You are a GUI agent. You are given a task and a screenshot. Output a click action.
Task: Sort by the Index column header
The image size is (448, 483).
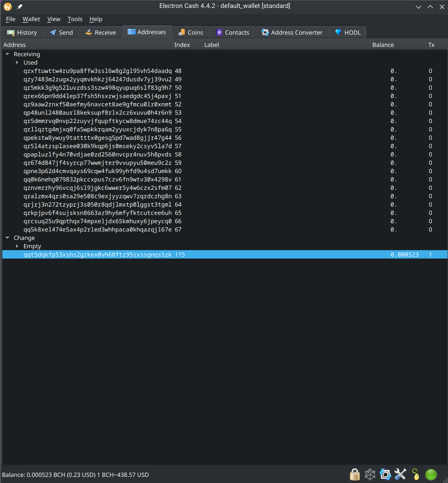click(x=188, y=45)
